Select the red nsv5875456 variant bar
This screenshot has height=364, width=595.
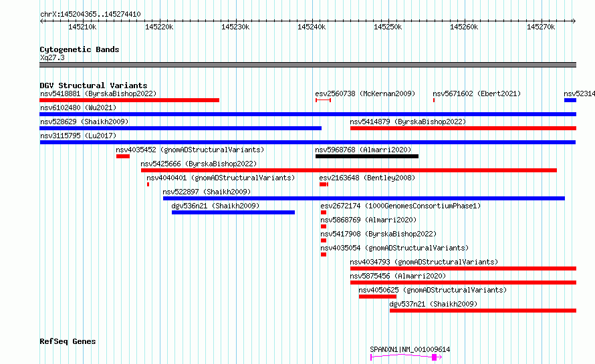463,283
